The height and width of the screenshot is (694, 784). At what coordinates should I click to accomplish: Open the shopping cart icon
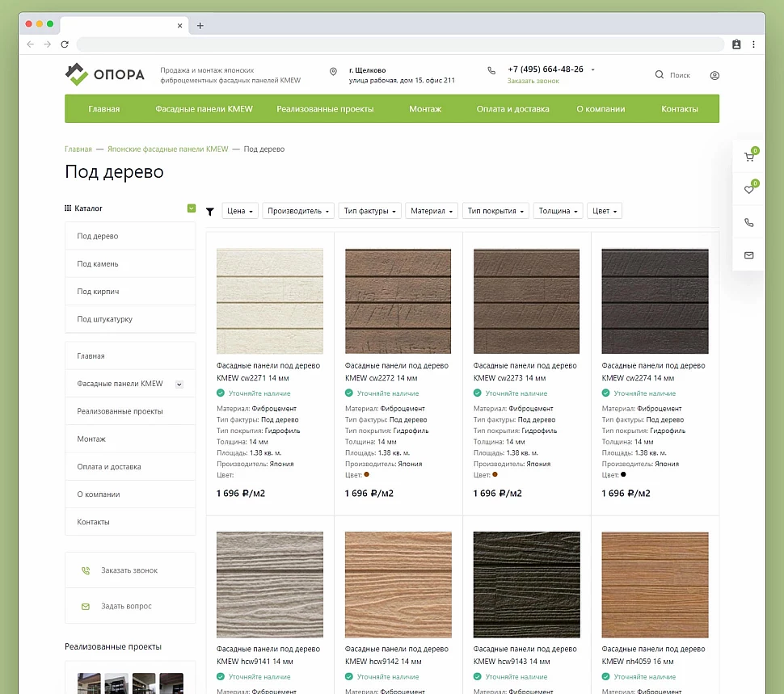coord(748,158)
